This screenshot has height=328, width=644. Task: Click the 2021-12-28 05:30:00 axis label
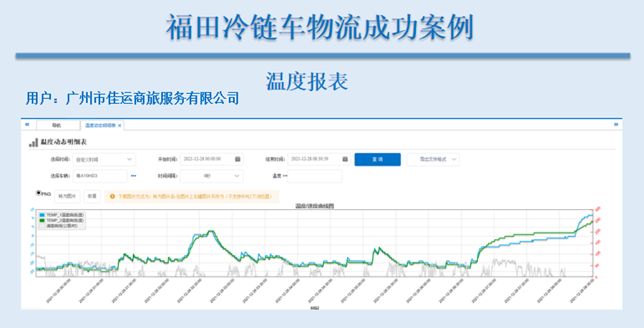pyautogui.click(x=385, y=291)
